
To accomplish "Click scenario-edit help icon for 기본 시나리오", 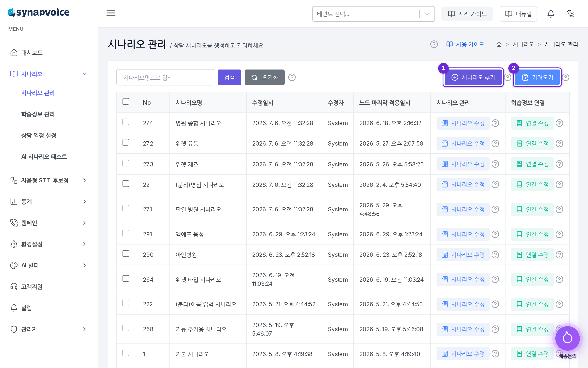I will pyautogui.click(x=495, y=354).
